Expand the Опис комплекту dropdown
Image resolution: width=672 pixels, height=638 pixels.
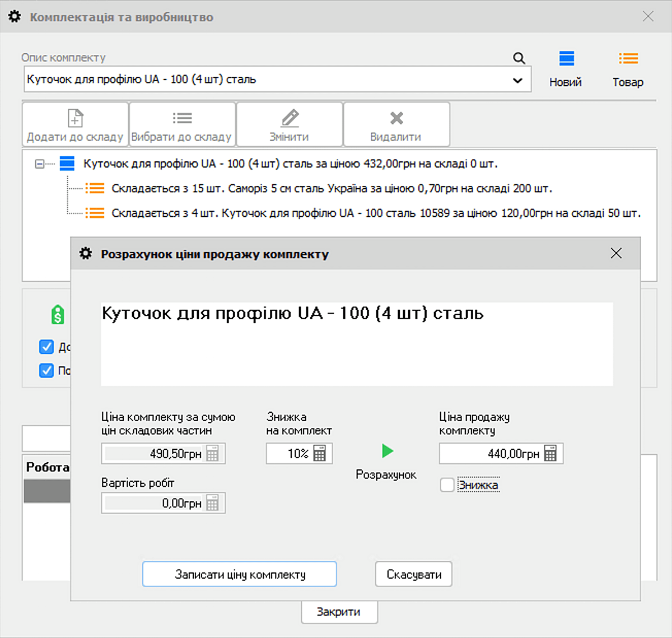(x=517, y=80)
